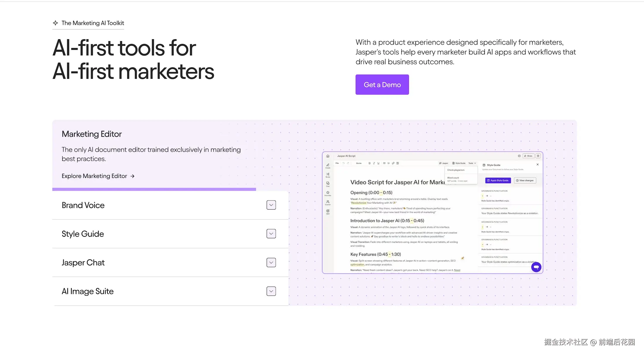This screenshot has height=355, width=644.
Task: Click the insert link icon in toolbar
Action: (393, 163)
